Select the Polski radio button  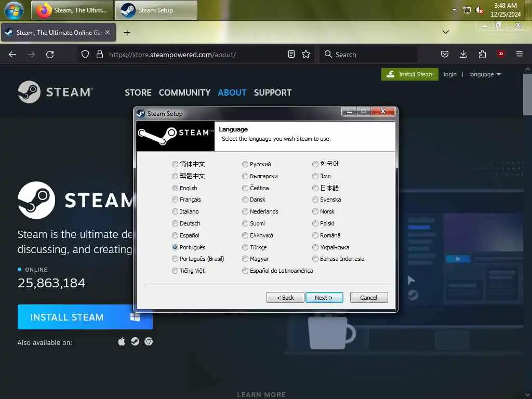(315, 223)
